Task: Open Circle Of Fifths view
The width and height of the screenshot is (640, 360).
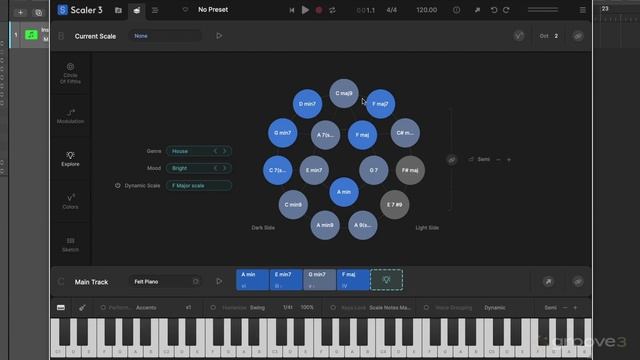Action: click(x=70, y=73)
